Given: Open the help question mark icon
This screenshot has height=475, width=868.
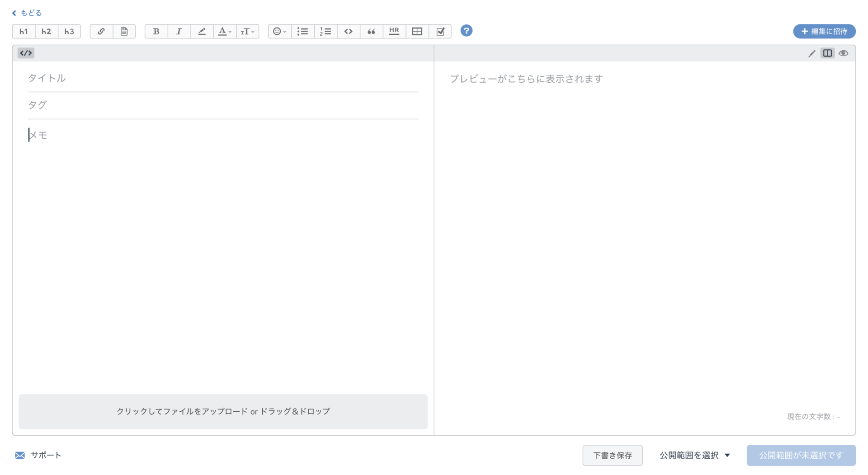Looking at the screenshot, I should pos(467,31).
